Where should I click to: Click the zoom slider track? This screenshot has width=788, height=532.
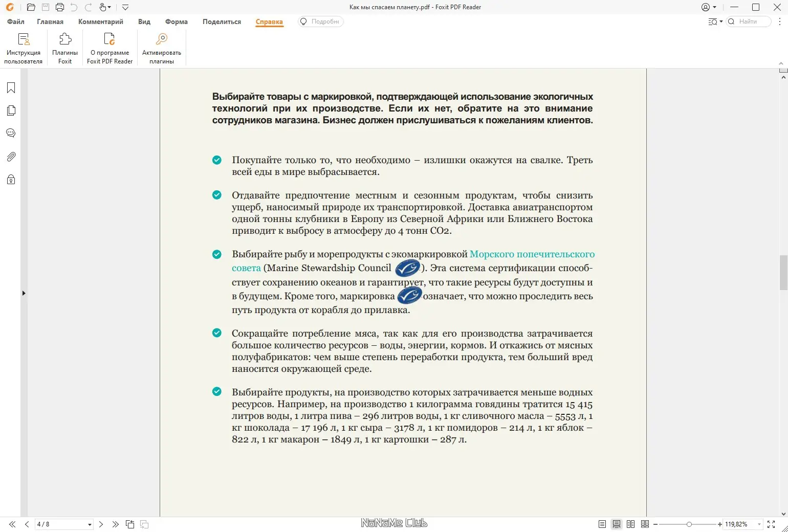[x=688, y=524]
